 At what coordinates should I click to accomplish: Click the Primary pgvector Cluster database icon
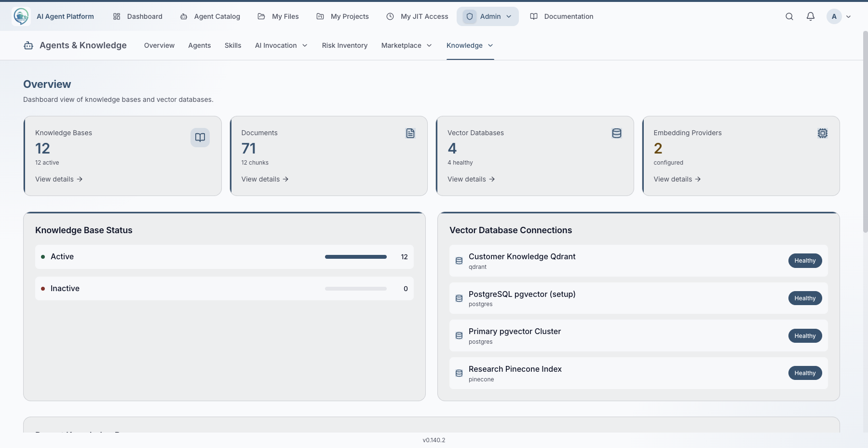point(459,336)
